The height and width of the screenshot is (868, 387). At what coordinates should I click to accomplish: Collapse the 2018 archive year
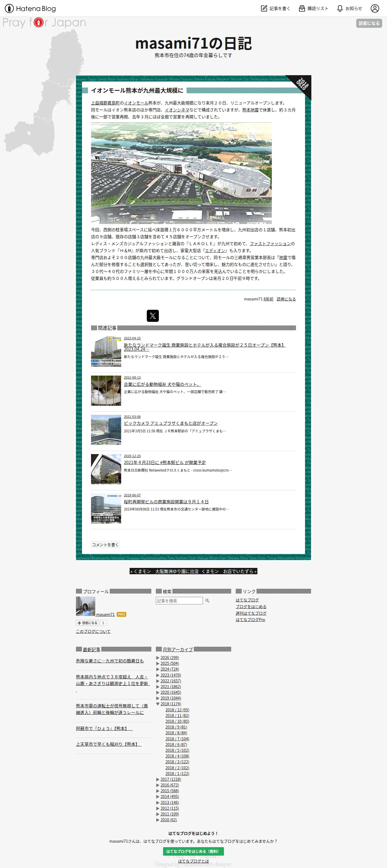point(158,704)
